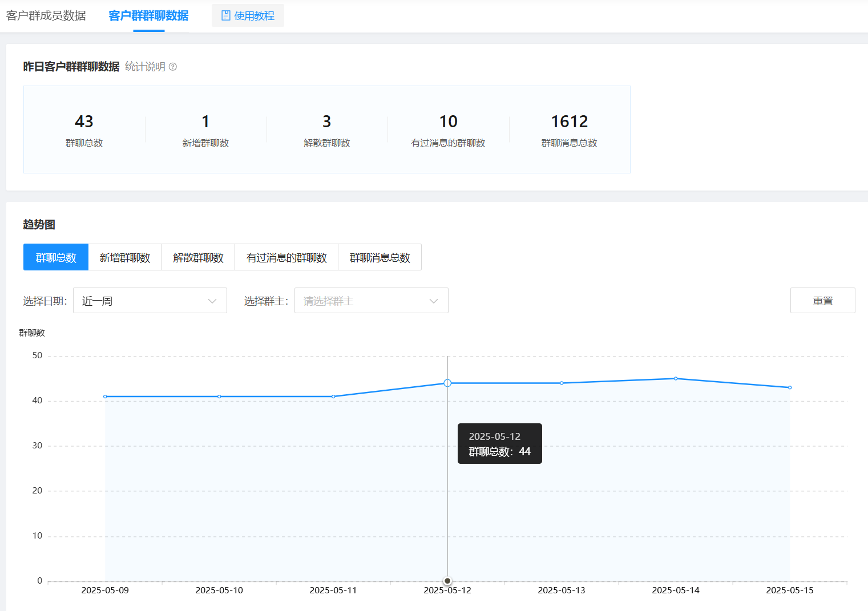Open the 请选择群主 dropdown
This screenshot has width=868, height=611.
coord(372,301)
